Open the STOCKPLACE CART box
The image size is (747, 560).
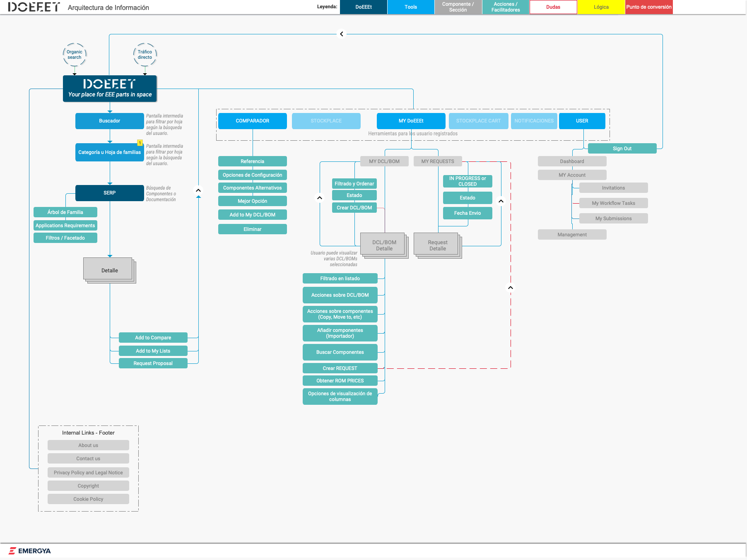click(479, 121)
